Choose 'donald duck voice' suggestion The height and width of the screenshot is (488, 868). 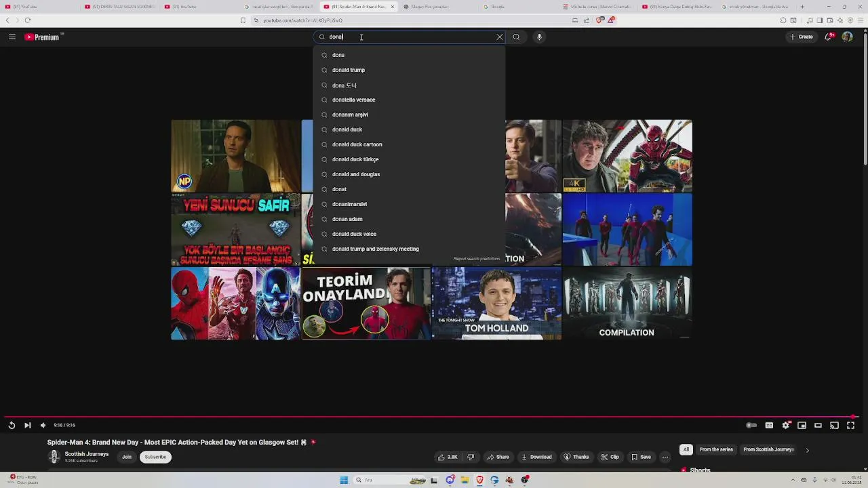click(409, 234)
